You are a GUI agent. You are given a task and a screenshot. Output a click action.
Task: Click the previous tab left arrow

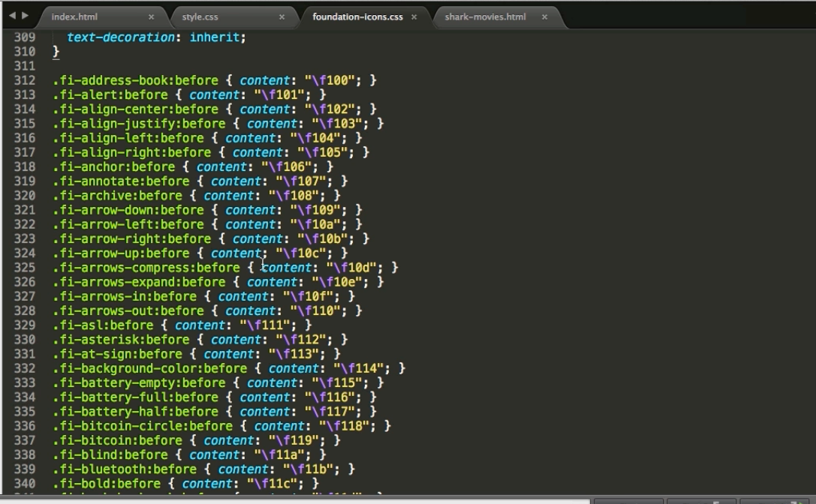[x=12, y=16]
